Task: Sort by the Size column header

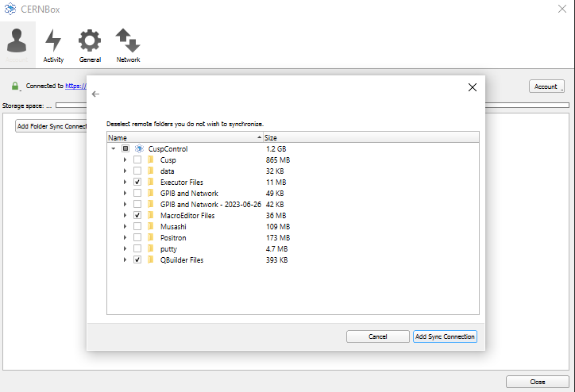Action: click(x=371, y=137)
